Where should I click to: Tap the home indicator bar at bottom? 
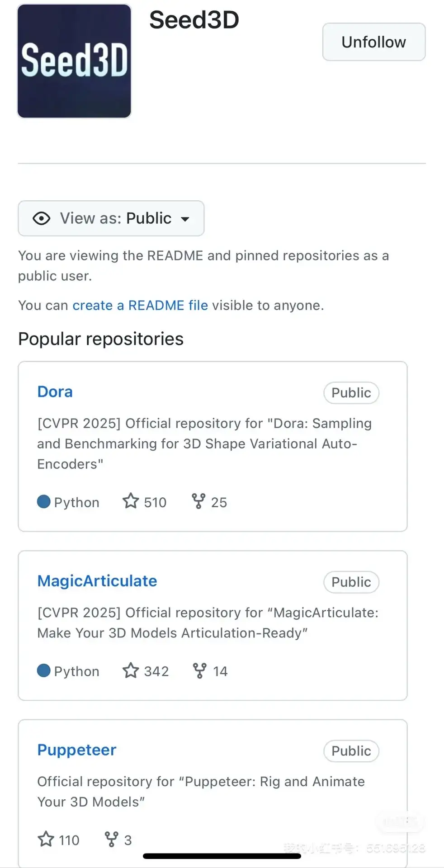(x=222, y=856)
